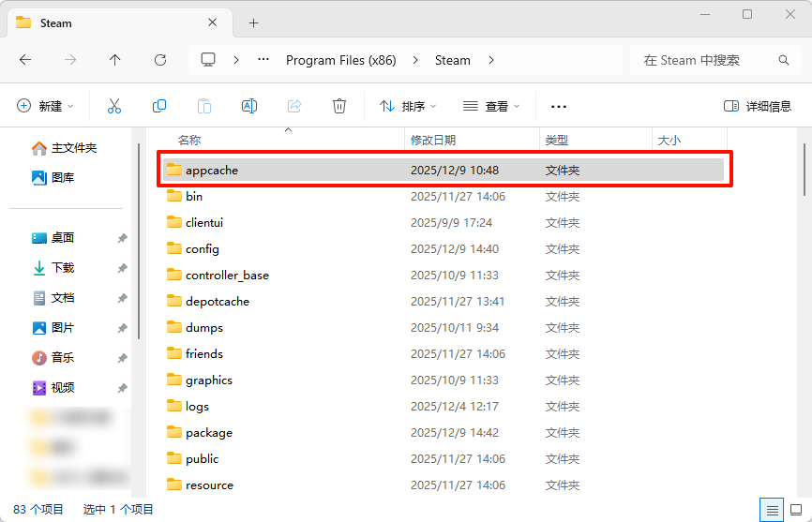The height and width of the screenshot is (522, 812).
Task: Click Steam in the address path
Action: coord(453,61)
